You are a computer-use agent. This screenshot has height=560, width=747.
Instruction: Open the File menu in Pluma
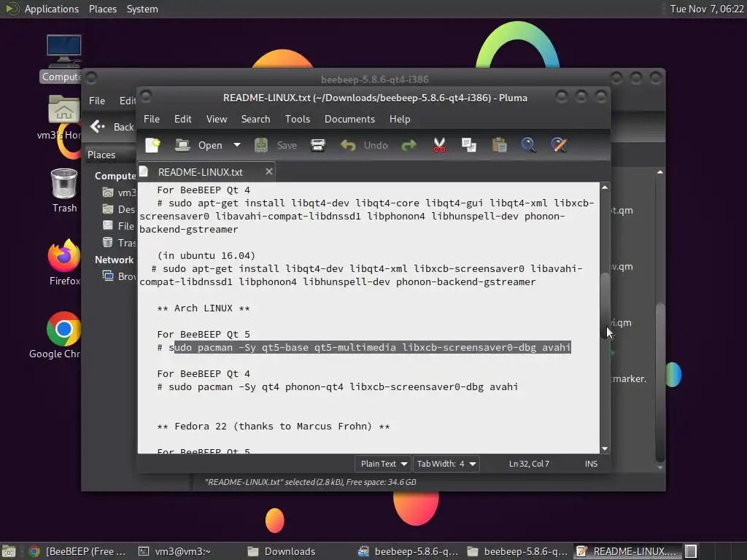[x=152, y=119]
